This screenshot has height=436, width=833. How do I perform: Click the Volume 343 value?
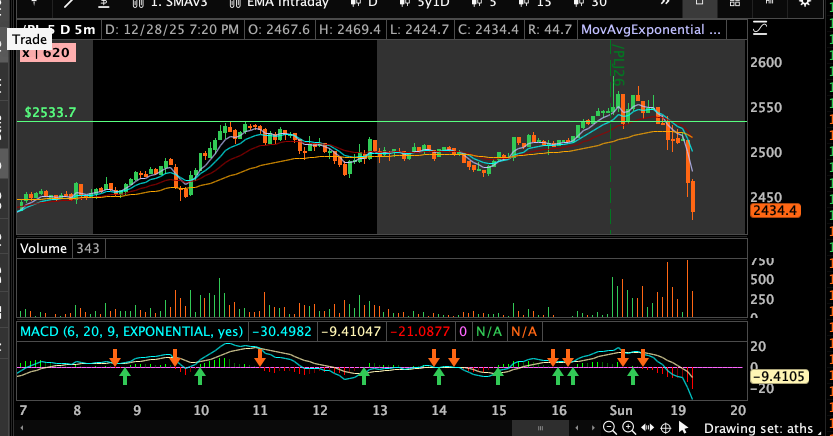88,249
